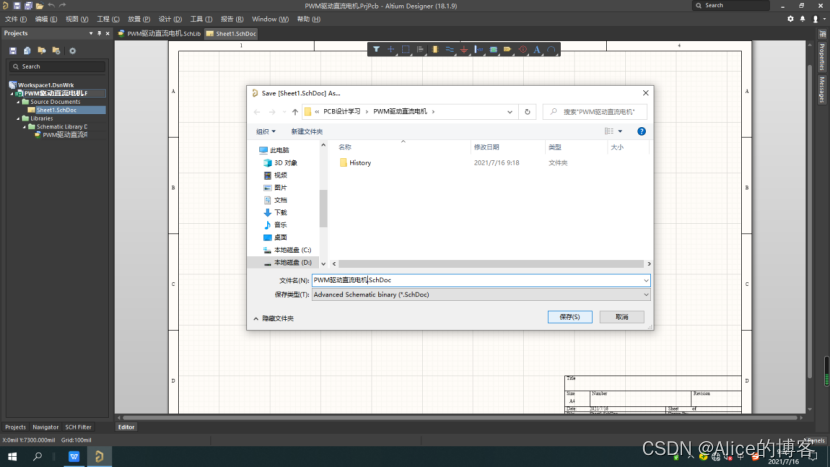
Task: Open the 设计 (D) menu
Action: tap(170, 19)
